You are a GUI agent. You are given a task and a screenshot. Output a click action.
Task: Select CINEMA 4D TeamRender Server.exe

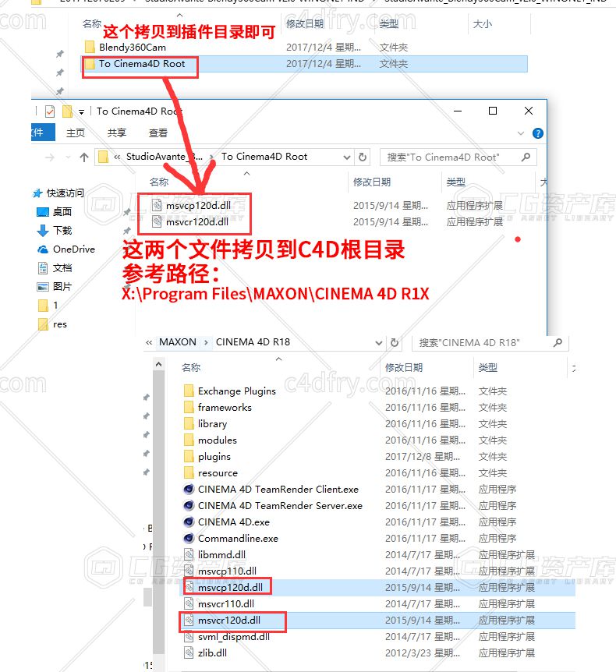[273, 506]
